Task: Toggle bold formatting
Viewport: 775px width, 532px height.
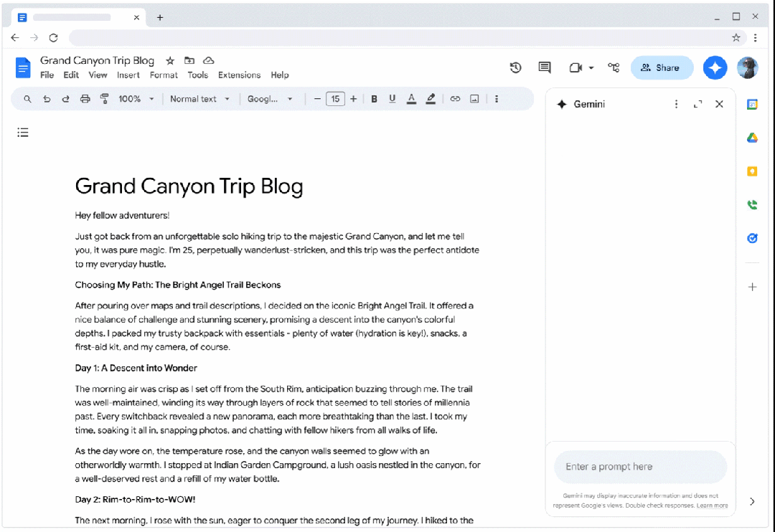Action: [374, 99]
